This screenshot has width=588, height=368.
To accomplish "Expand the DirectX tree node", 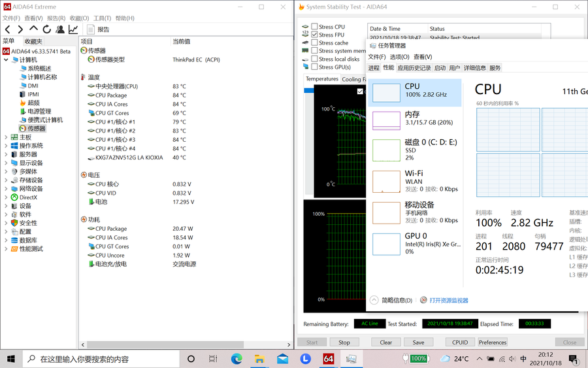I will 6,197.
